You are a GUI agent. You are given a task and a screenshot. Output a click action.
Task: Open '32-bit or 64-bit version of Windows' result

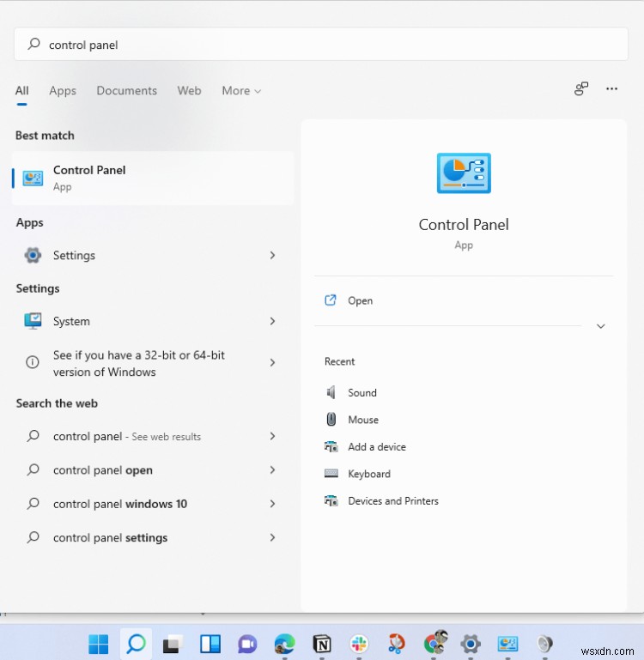153,363
